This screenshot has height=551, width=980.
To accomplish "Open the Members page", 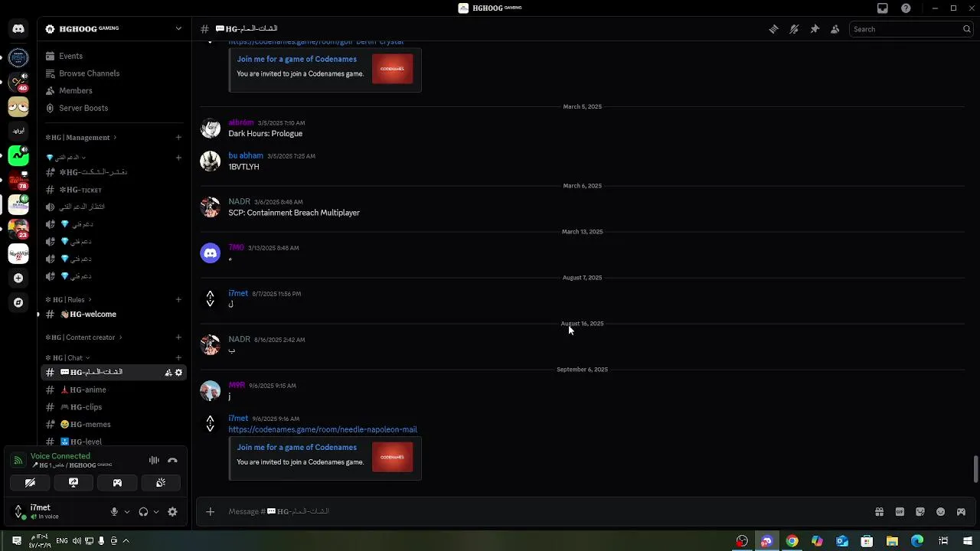I will coord(113,90).
